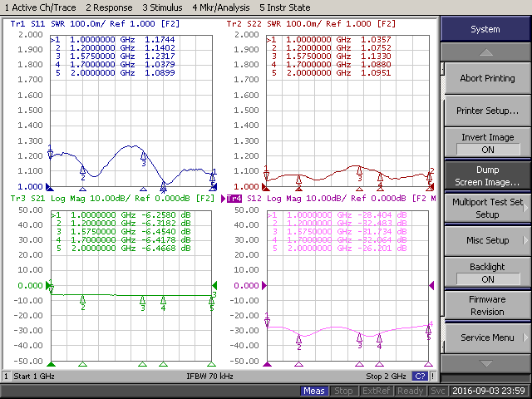Click the Meas status indicator
532x399 pixels.
tap(314, 392)
